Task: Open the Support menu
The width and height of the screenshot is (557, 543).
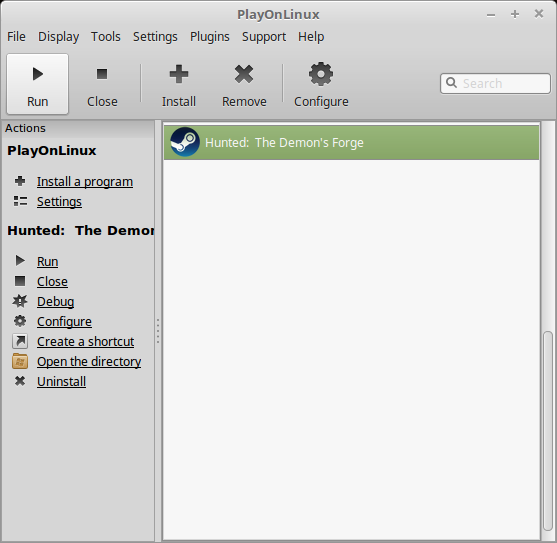Action: [264, 37]
